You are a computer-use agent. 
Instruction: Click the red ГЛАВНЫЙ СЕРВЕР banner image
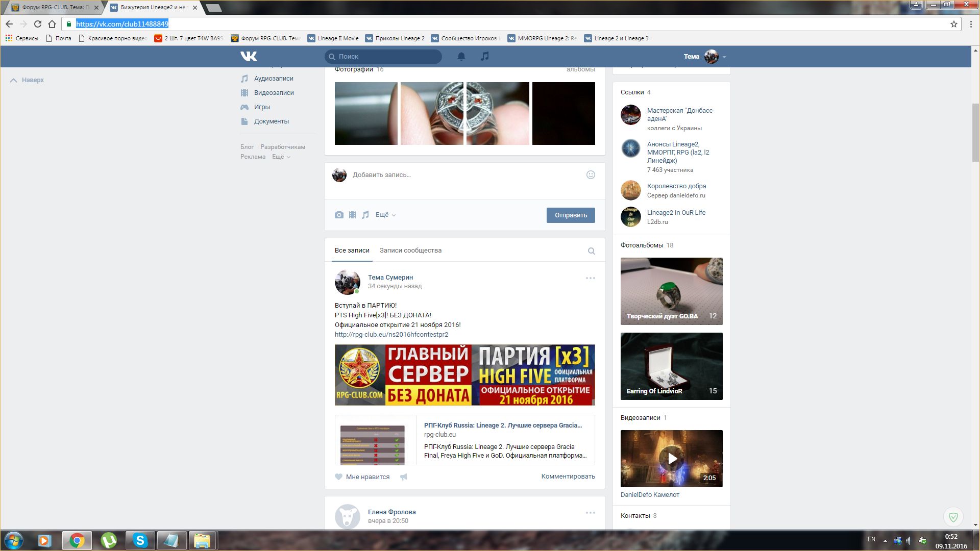point(464,375)
